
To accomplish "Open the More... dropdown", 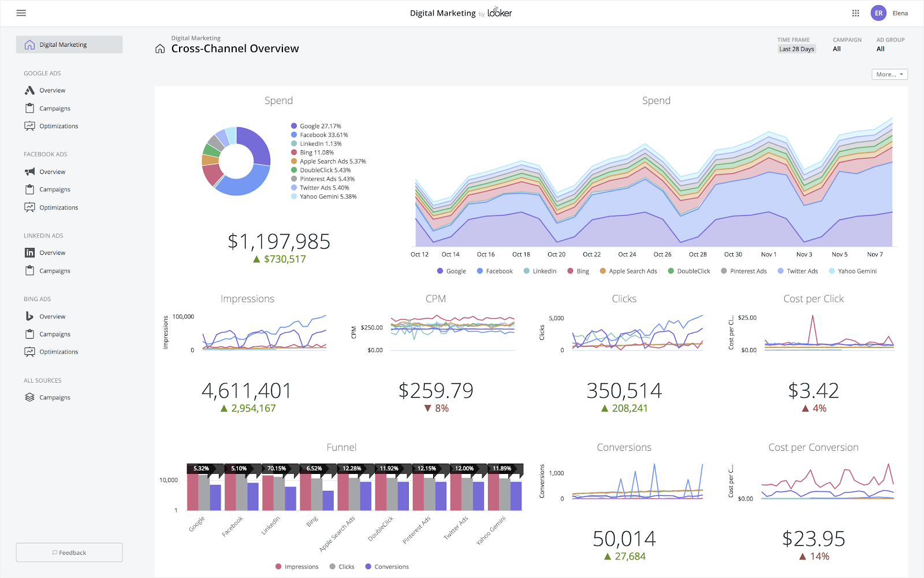I will (889, 74).
